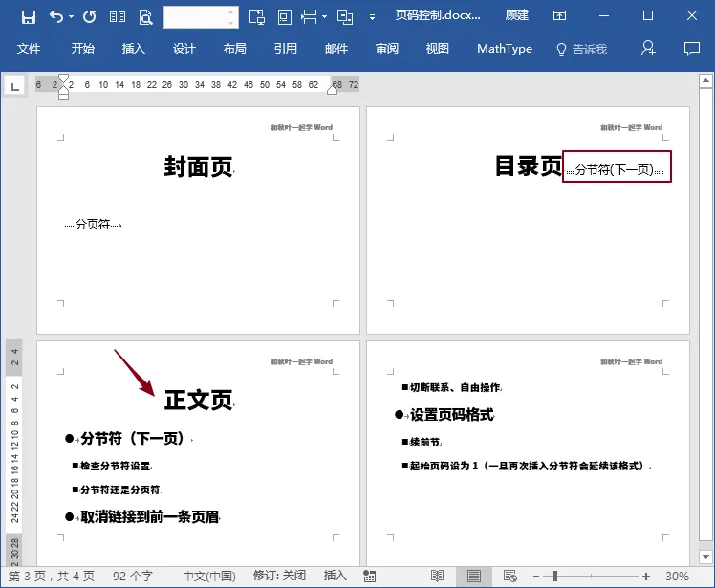Click the word count 92 个字
Image resolution: width=715 pixels, height=588 pixels.
(133, 577)
